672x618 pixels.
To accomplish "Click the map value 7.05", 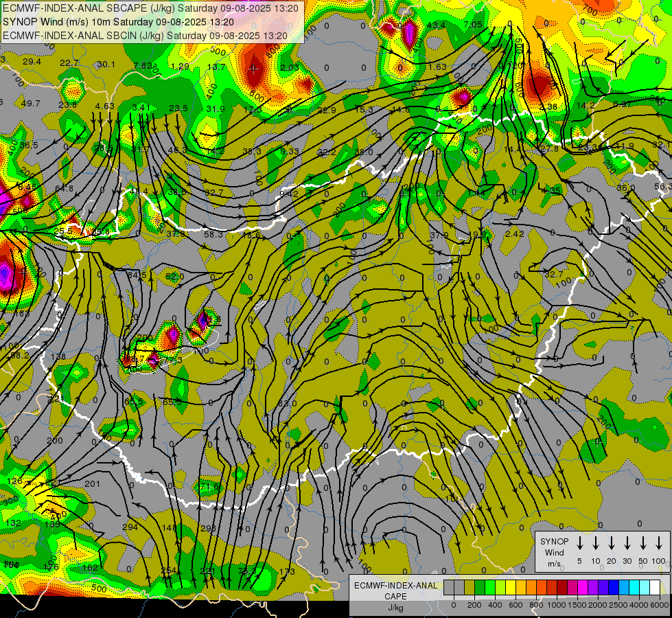I will (x=473, y=25).
